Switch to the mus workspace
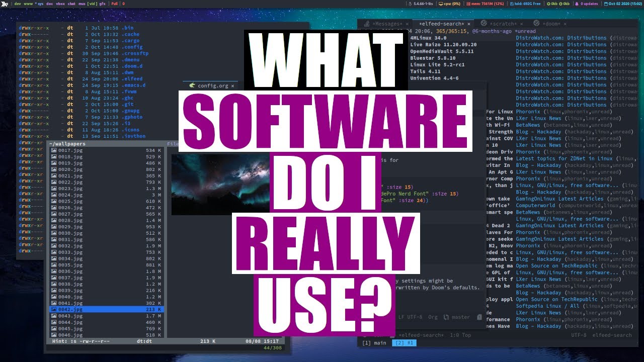644x362 pixels. (82, 4)
